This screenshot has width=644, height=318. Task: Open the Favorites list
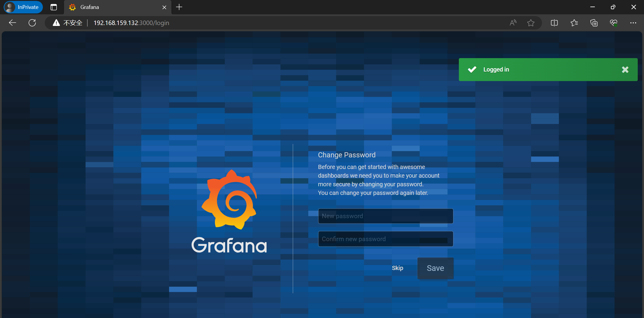(574, 23)
